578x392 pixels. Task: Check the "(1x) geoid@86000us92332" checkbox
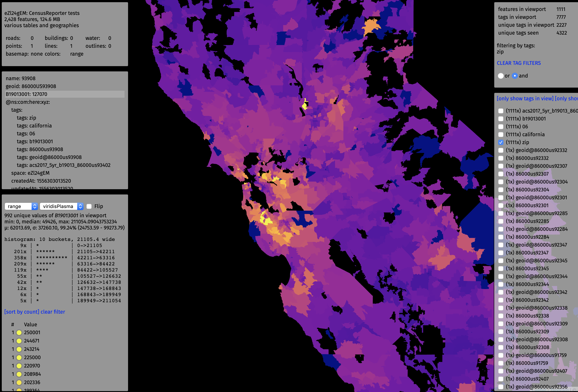point(501,150)
